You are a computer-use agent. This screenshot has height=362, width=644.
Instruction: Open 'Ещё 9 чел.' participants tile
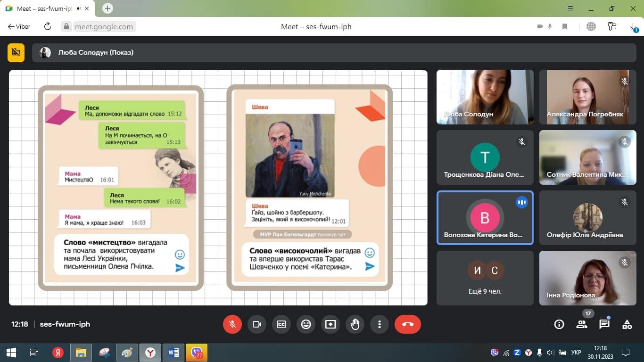(x=485, y=278)
